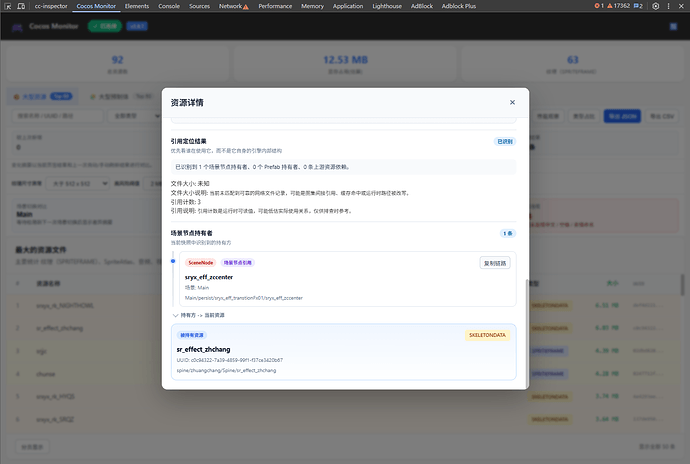This screenshot has height=464, width=690.
Task: Open the 512 x 512 size dropdown
Action: point(77,184)
